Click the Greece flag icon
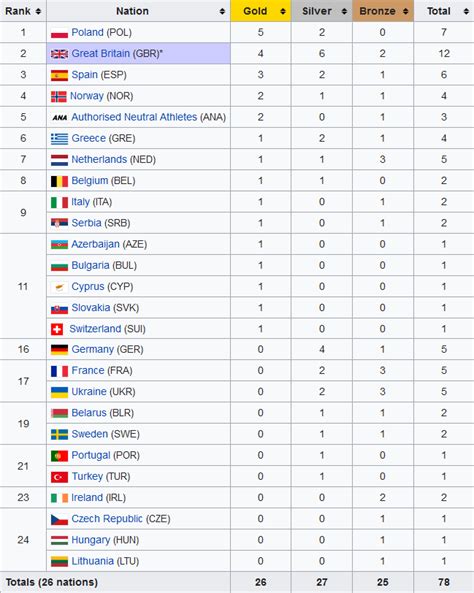The height and width of the screenshot is (593, 474). [x=59, y=139]
